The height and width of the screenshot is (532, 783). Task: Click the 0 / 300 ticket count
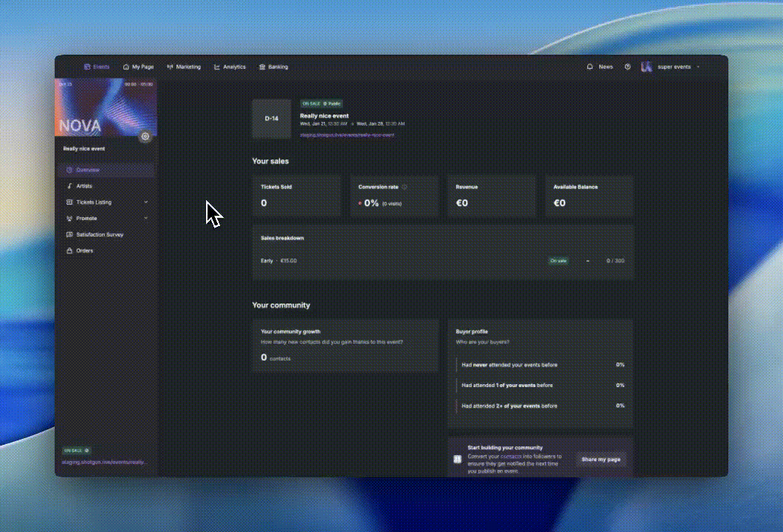click(615, 261)
